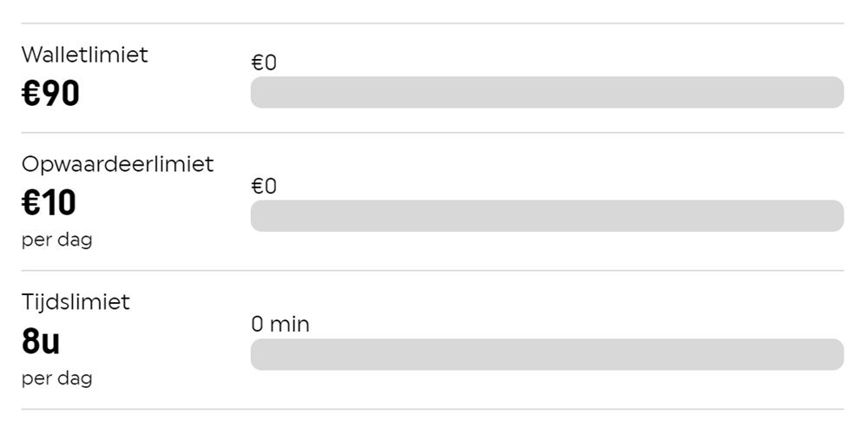Image resolution: width=868 pixels, height=434 pixels.
Task: Click the Opwaardeerlimiet label
Action: tap(117, 164)
